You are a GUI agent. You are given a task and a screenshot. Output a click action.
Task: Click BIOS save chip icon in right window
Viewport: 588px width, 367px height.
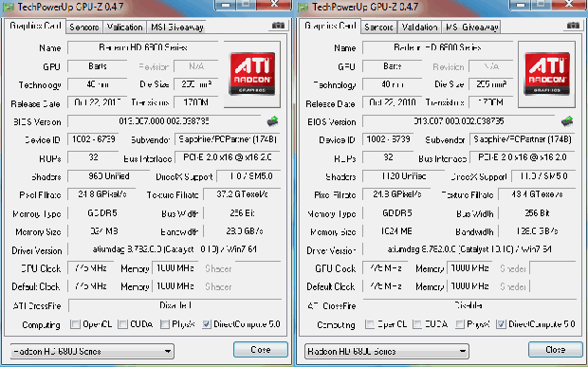coord(567,121)
